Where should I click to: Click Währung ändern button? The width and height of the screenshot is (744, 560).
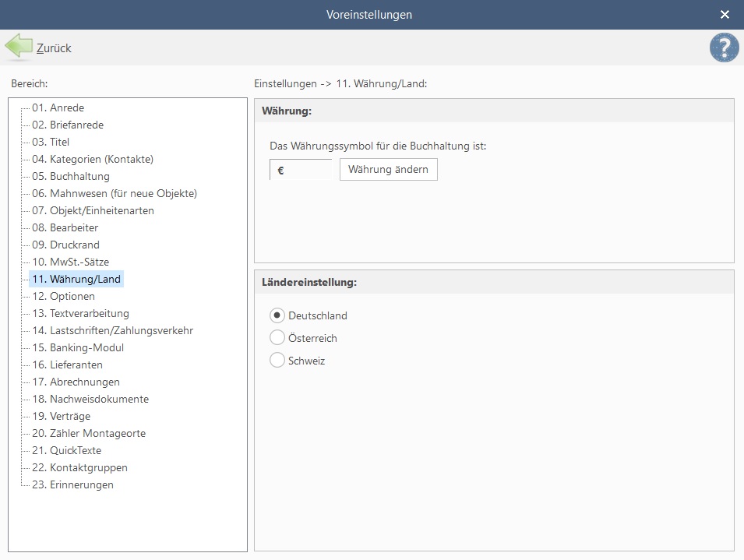(x=388, y=169)
